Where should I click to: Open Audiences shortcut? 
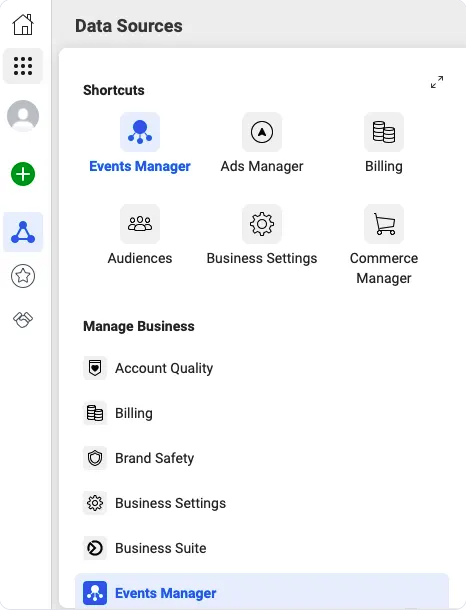140,235
